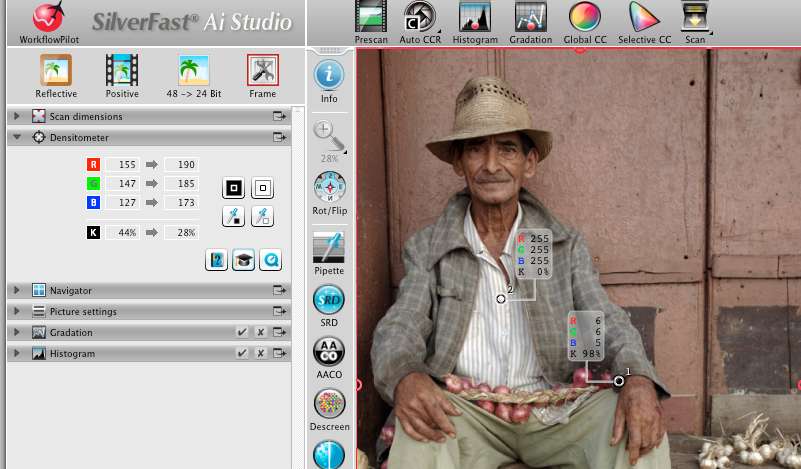This screenshot has width=801, height=469.
Task: Expand the Navigator panel
Action: click(17, 290)
